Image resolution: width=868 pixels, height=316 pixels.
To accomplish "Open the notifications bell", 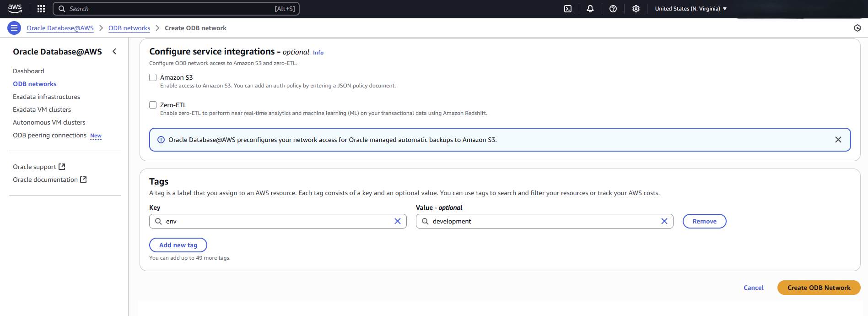I will pyautogui.click(x=590, y=9).
